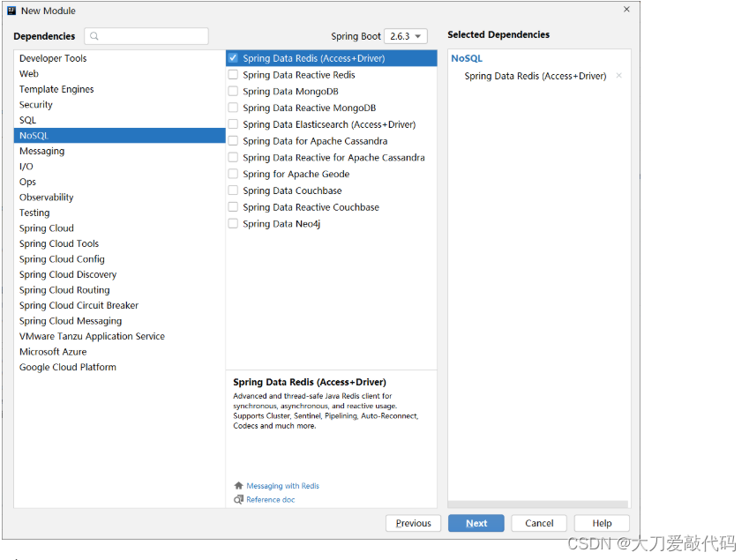Screen dimensions: 749x560
Task: Click the home icon beside Messaging with Redis
Action: [238, 486]
